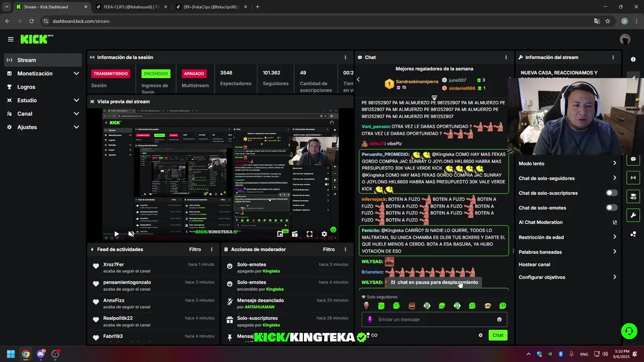The image size is (644, 362).
Task: Open Chrome from the taskbar
Action: click(x=26, y=354)
